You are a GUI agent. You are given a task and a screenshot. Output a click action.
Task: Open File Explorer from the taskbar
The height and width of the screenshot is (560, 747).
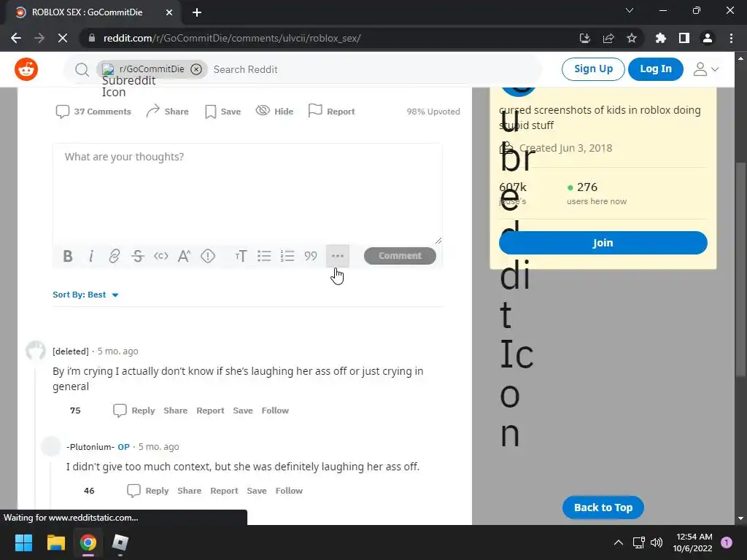(55, 542)
